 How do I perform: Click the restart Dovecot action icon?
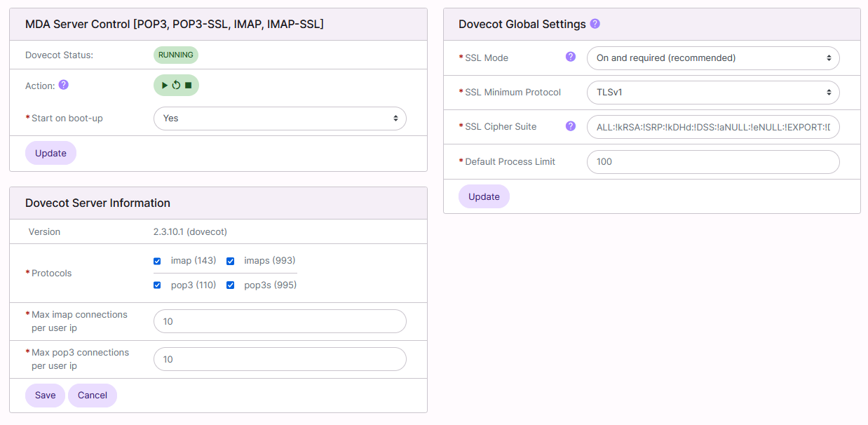pos(176,86)
